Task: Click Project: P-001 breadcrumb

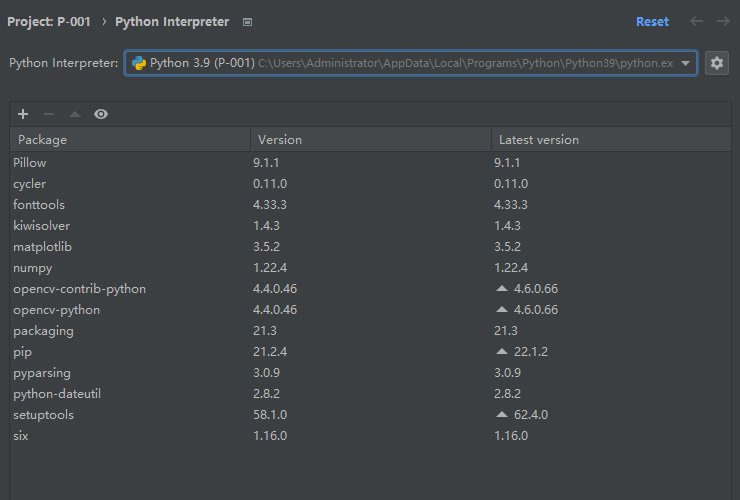Action: coord(49,22)
